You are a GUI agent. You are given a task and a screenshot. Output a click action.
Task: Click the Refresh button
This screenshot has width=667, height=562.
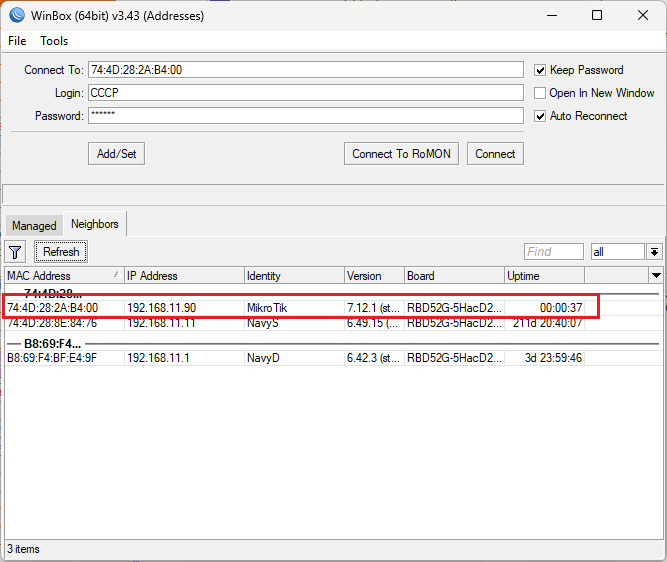[61, 252]
